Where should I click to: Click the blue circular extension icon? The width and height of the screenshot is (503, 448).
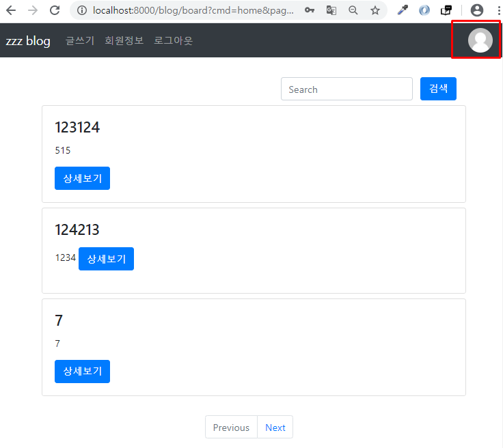(424, 10)
